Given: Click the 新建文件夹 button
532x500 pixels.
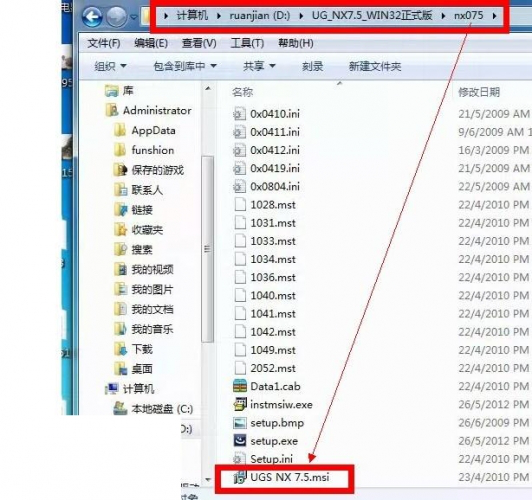Looking at the screenshot, I should pyautogui.click(x=375, y=66).
